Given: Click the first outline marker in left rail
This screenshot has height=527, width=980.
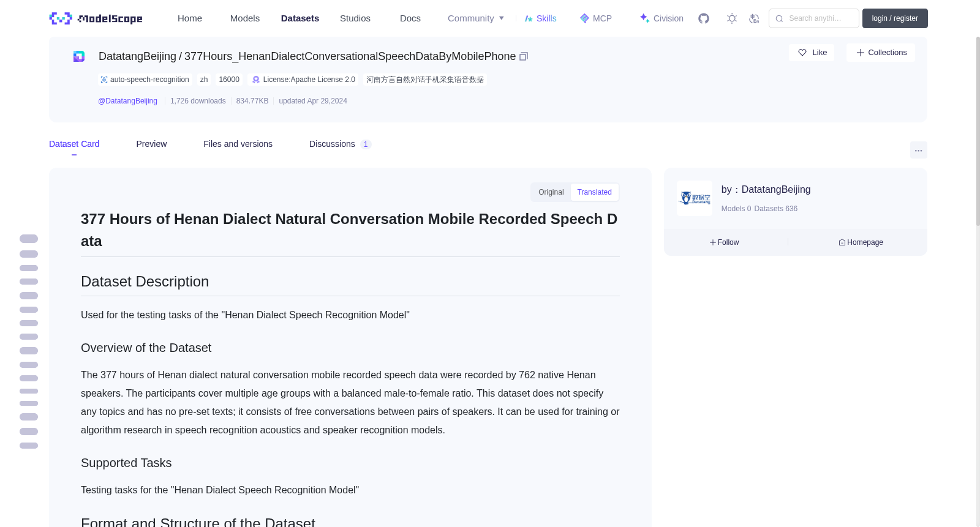Looking at the screenshot, I should click(x=29, y=239).
